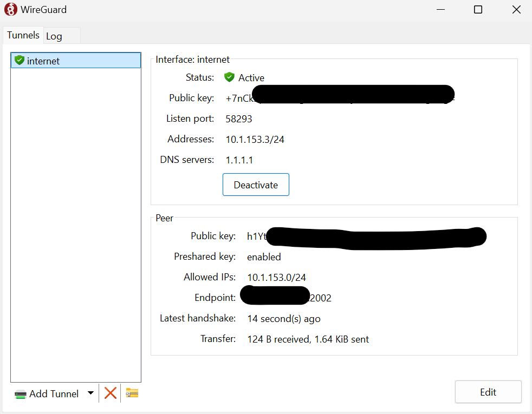Screen dimensions: 532x414
Task: Maximize the WireGuard window
Action: (478, 10)
